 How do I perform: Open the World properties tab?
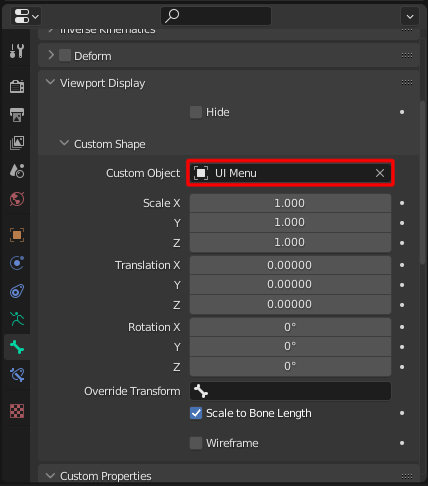[x=17, y=199]
